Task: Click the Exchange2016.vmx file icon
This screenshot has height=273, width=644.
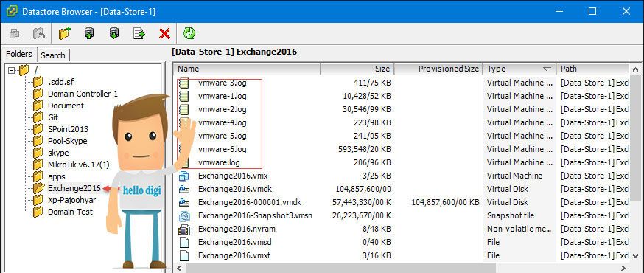Action: 184,176
